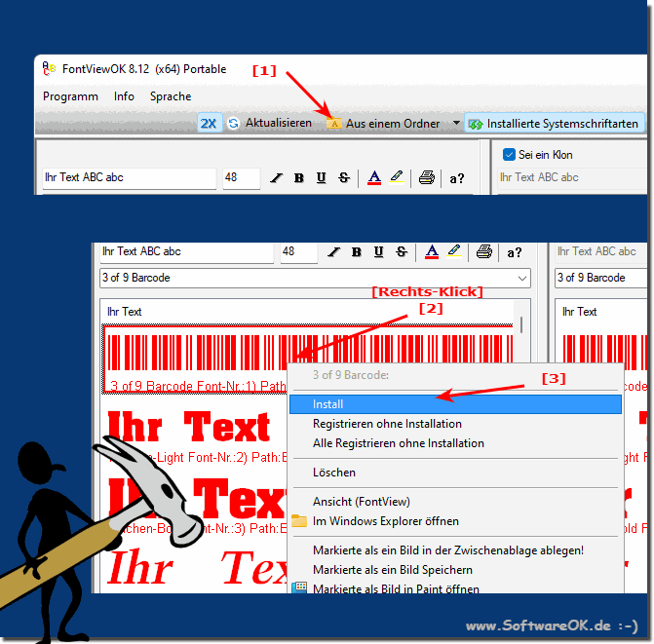The image size is (654, 644).
Task: Click the 'a?' icon in lower window
Action: tap(515, 252)
